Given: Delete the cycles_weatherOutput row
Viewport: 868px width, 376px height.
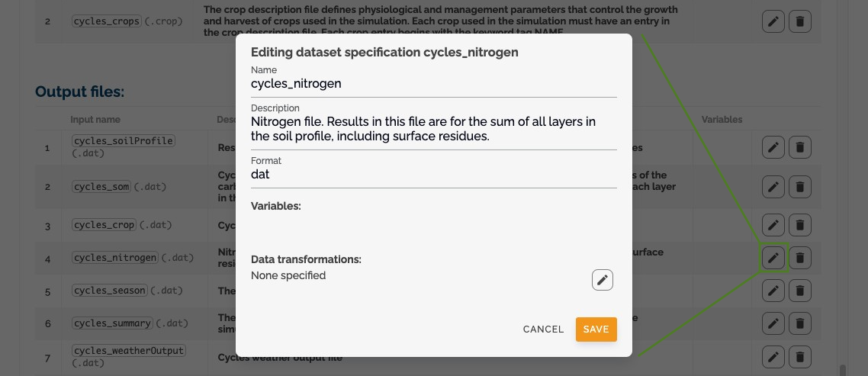Looking at the screenshot, I should [800, 357].
